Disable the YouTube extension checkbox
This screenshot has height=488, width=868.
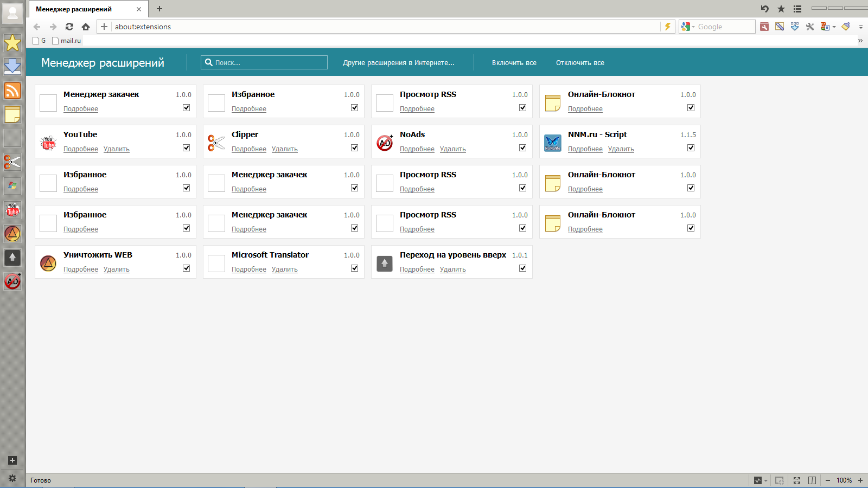[x=187, y=148]
